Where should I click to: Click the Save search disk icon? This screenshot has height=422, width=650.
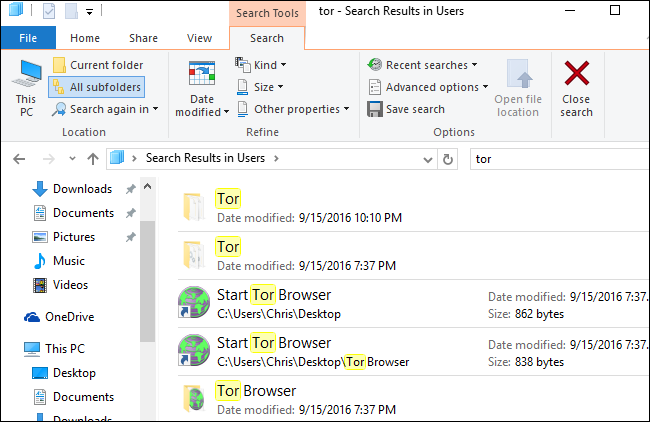375,109
